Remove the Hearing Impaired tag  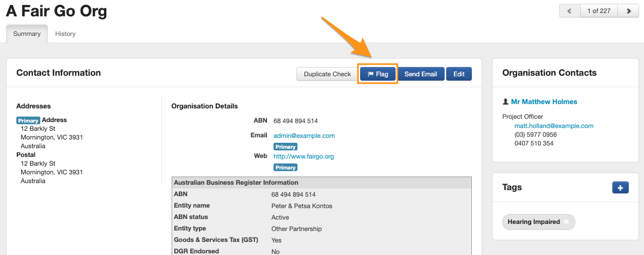point(566,222)
